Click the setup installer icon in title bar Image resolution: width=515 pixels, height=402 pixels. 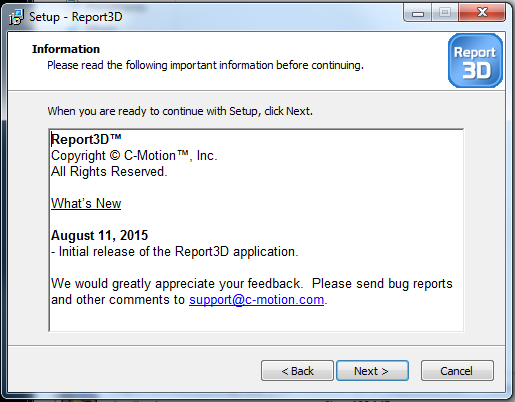[x=16, y=17]
